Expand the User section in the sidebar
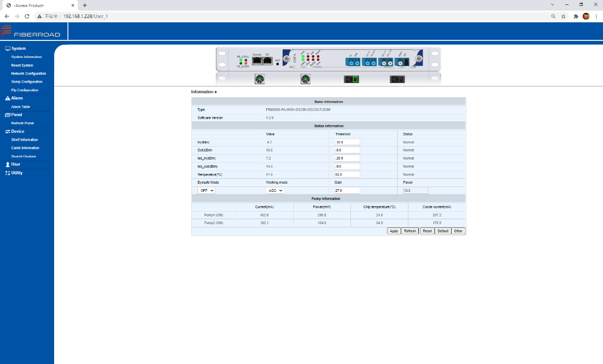 (16, 164)
